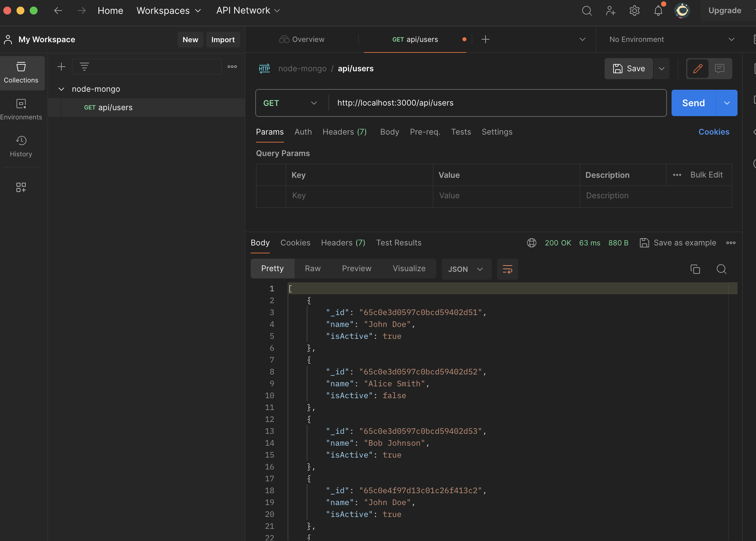The image size is (756, 541).
Task: Click the notifications bell icon
Action: (x=658, y=11)
